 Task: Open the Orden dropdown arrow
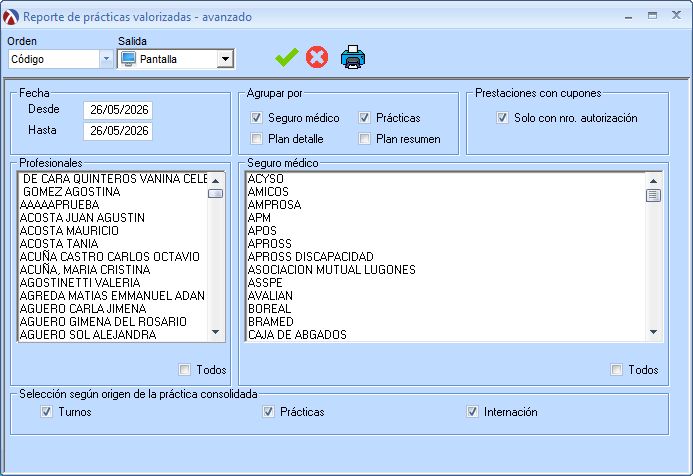[106, 59]
